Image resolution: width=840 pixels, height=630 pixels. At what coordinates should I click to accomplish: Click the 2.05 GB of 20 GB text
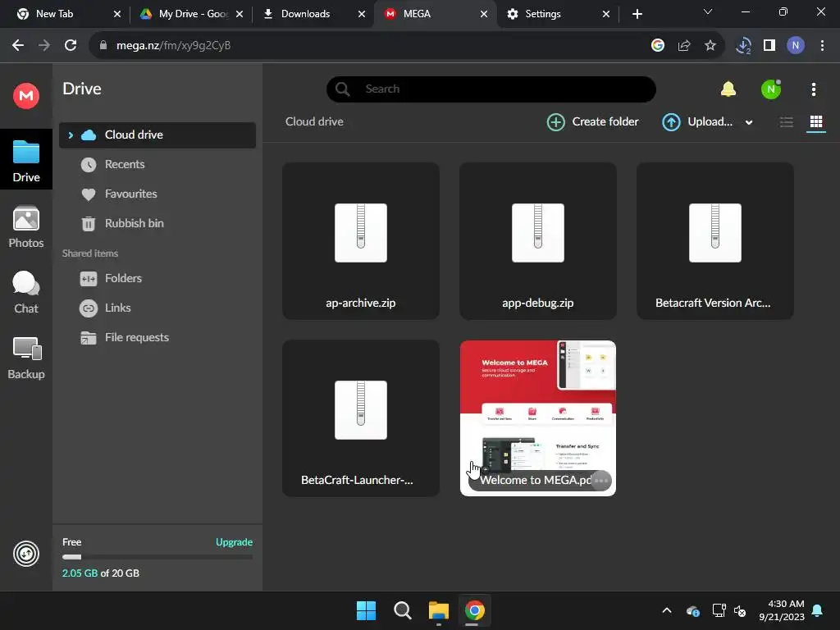click(x=101, y=573)
